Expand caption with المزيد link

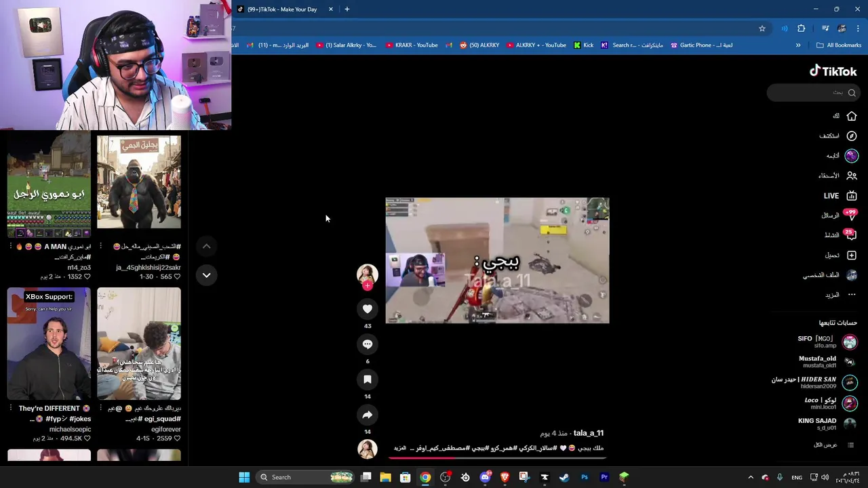point(399,448)
